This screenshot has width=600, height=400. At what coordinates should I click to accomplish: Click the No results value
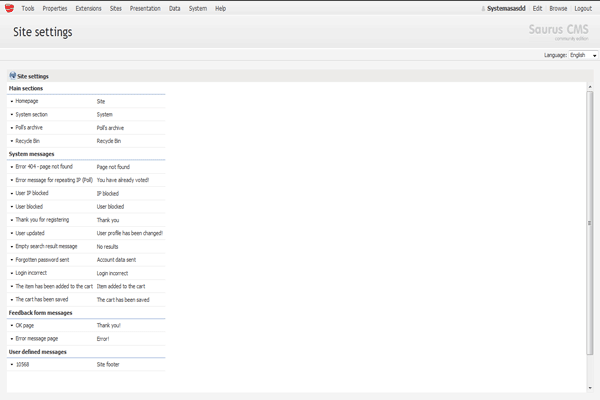pyautogui.click(x=107, y=247)
